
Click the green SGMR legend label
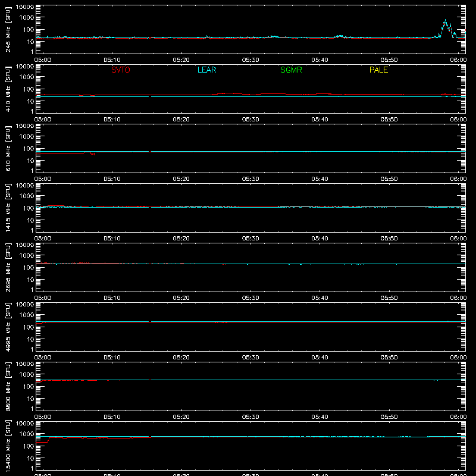coord(291,70)
